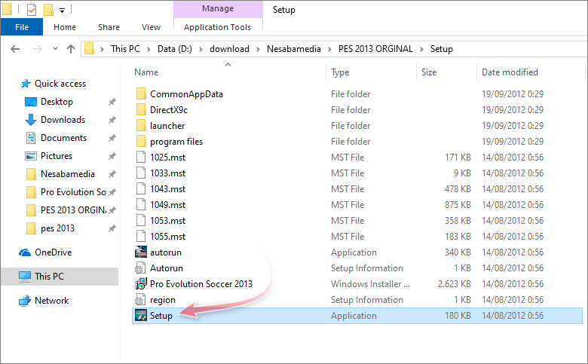Screen dimensions: 588x364
Task: Open PES 2013 ORGIN pinned sidebar folder
Action: coord(73,210)
